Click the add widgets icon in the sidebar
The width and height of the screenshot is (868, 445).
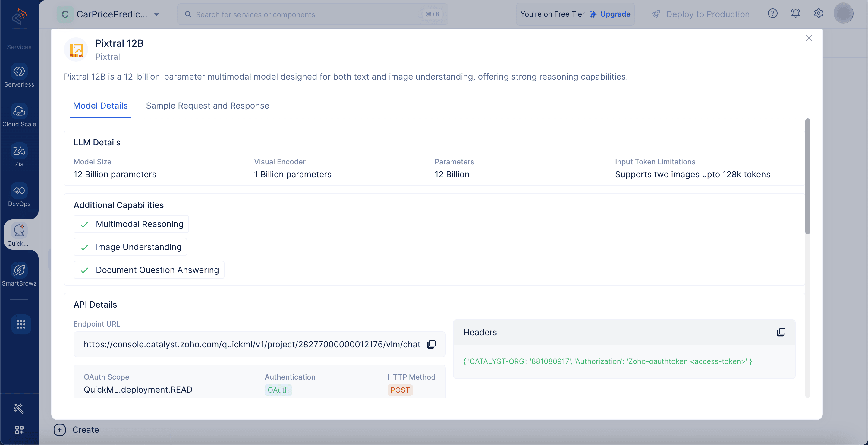[x=19, y=430]
